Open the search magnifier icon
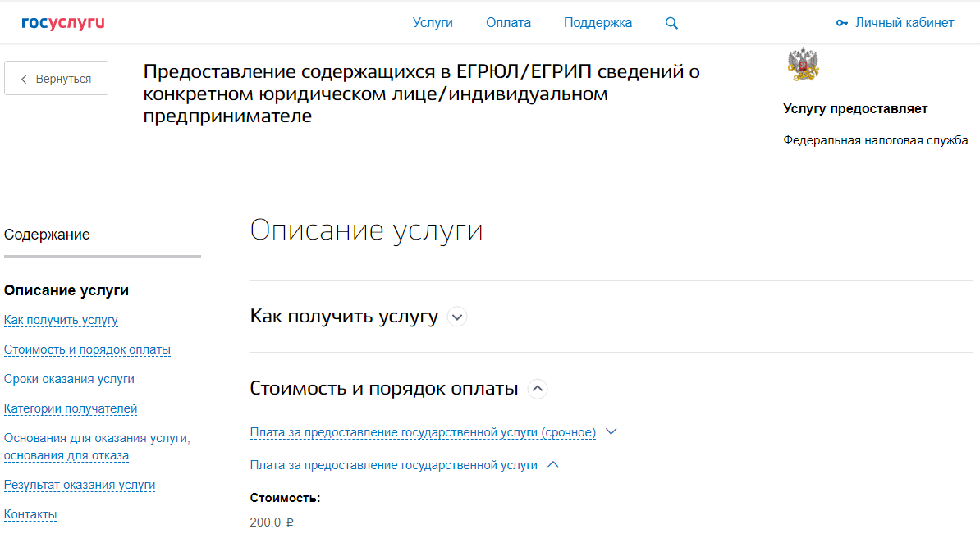The height and width of the screenshot is (543, 980). [671, 24]
